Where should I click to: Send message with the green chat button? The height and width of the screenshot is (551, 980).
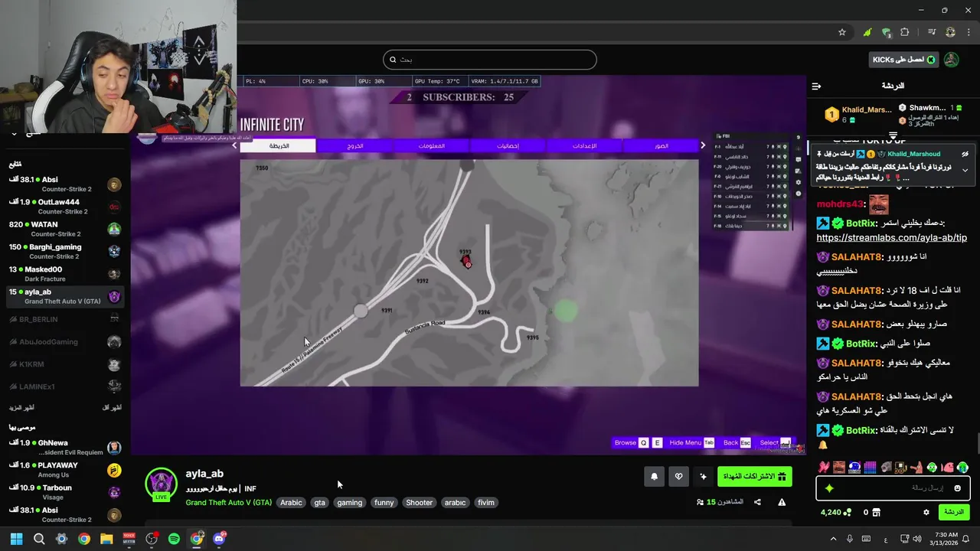(954, 512)
